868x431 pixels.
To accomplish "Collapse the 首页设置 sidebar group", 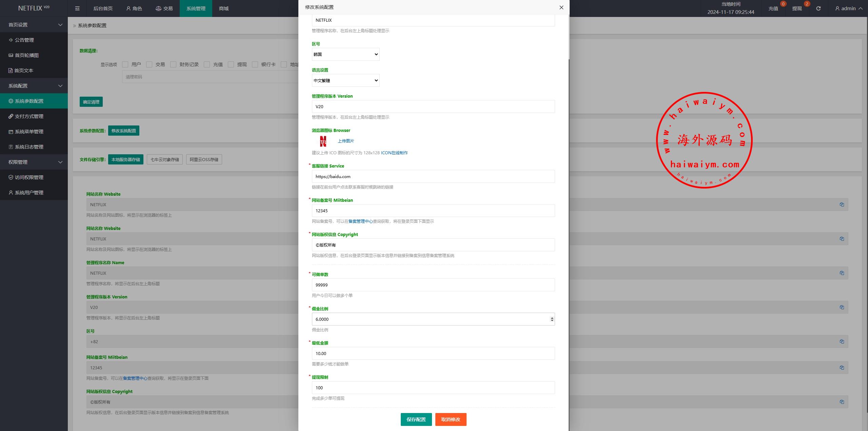I will click(x=34, y=25).
